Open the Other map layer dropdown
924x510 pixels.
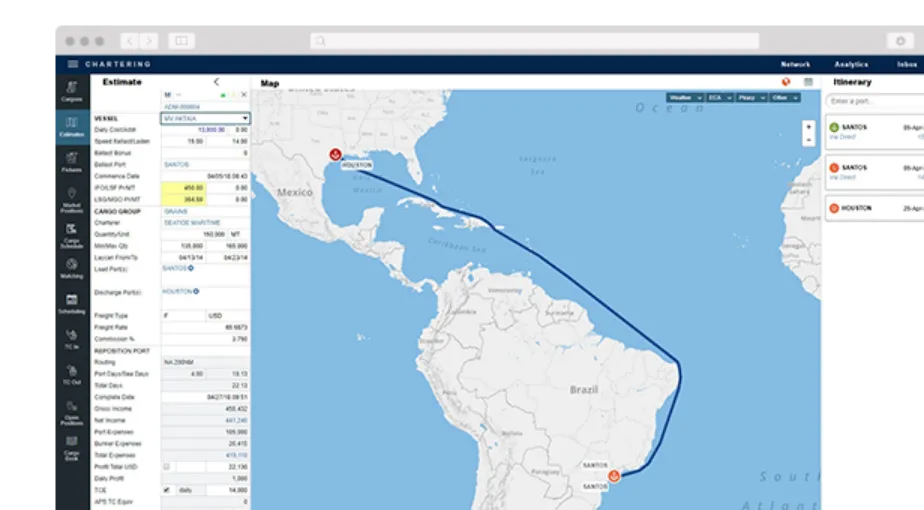(784, 97)
